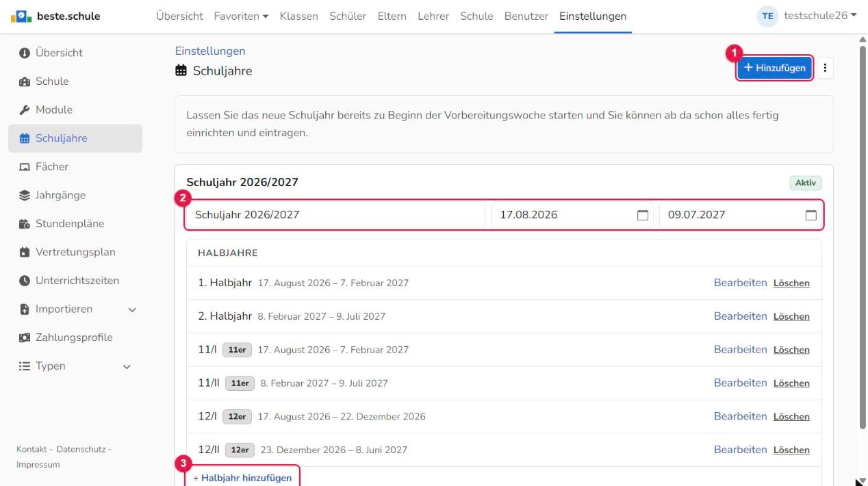Click Halbjahr hinzufügen button
Screen dimensions: 868x486
[x=242, y=478]
